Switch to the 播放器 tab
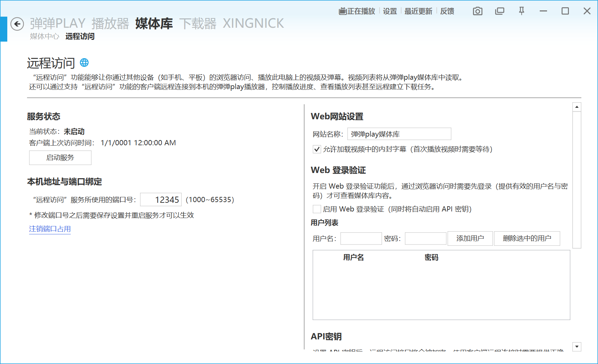The width and height of the screenshot is (598, 364). point(110,24)
